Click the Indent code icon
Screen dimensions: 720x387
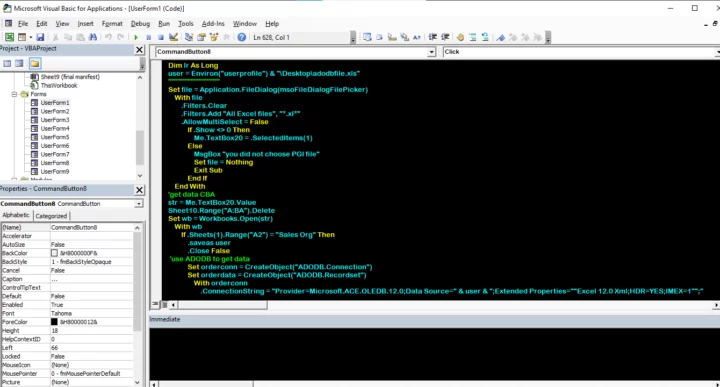click(433, 37)
